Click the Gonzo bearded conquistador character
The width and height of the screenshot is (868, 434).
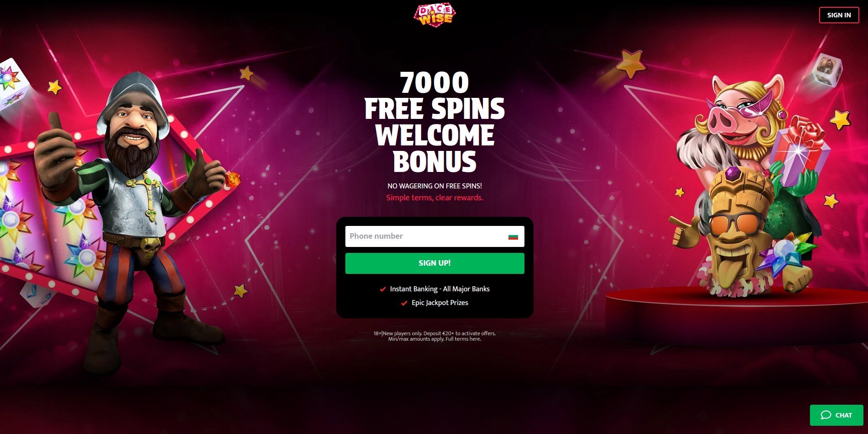click(132, 215)
